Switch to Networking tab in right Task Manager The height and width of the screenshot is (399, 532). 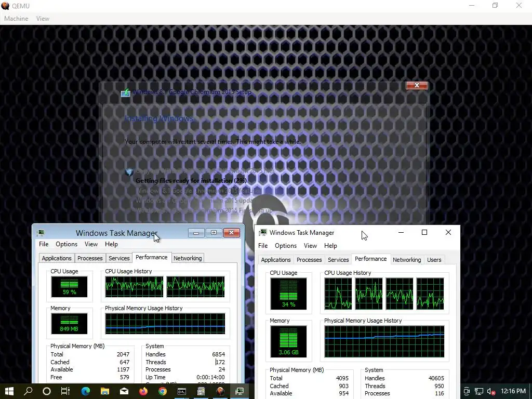[407, 260]
